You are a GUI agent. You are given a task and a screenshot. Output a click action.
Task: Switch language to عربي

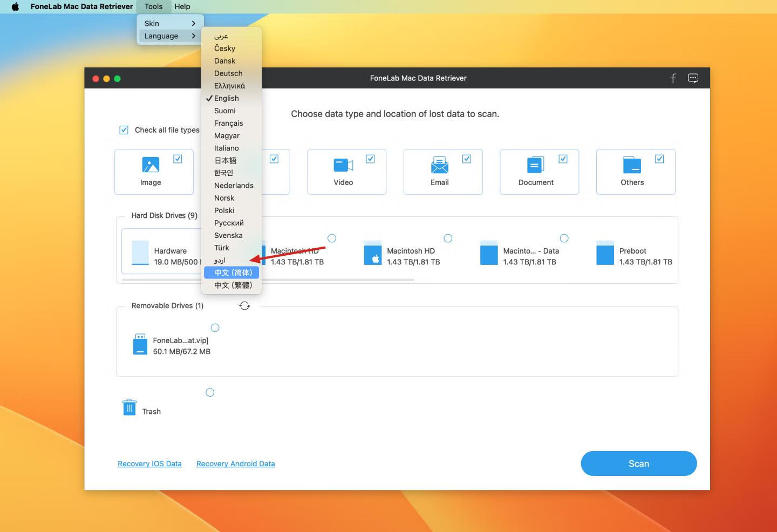pos(231,36)
